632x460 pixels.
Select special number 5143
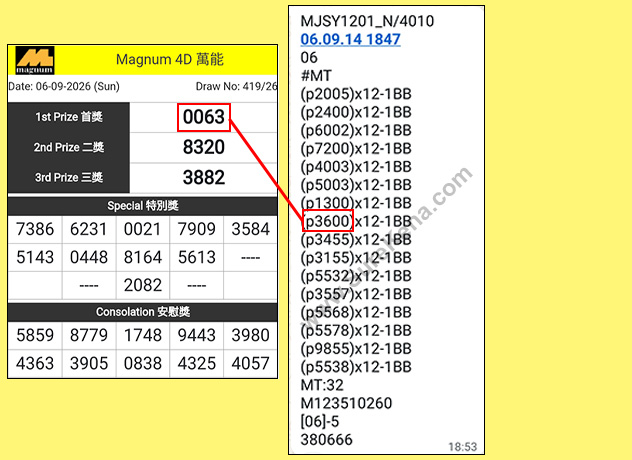pos(35,258)
